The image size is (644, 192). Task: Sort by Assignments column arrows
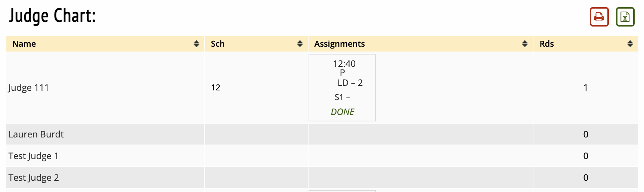tap(524, 44)
